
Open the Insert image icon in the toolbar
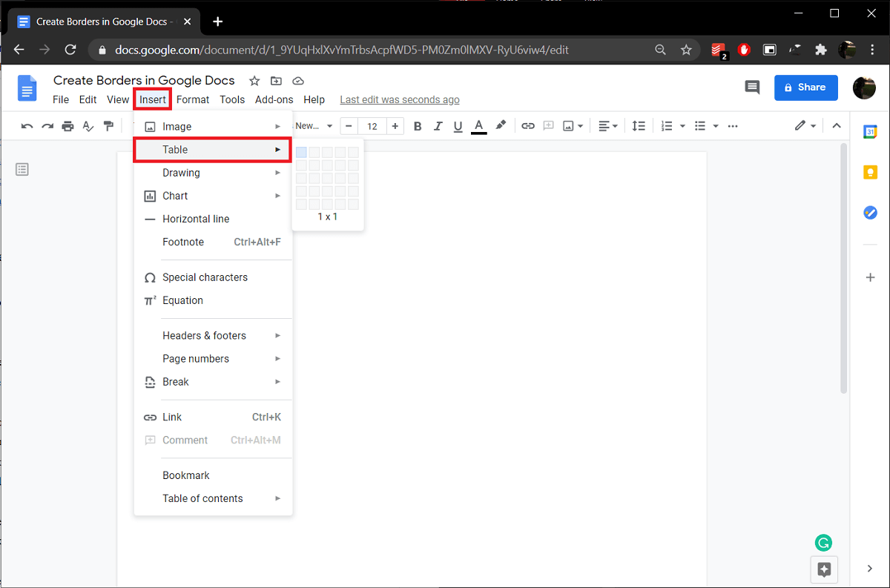568,126
